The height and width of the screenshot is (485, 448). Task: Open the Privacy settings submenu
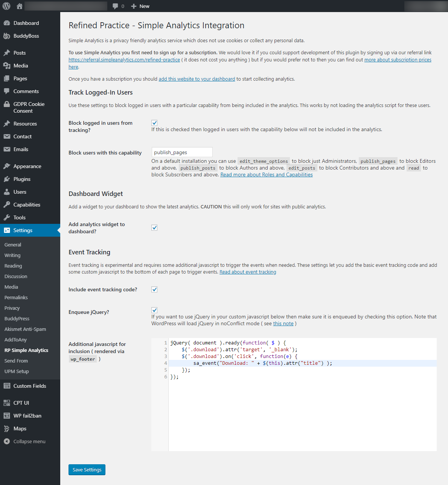pyautogui.click(x=12, y=308)
